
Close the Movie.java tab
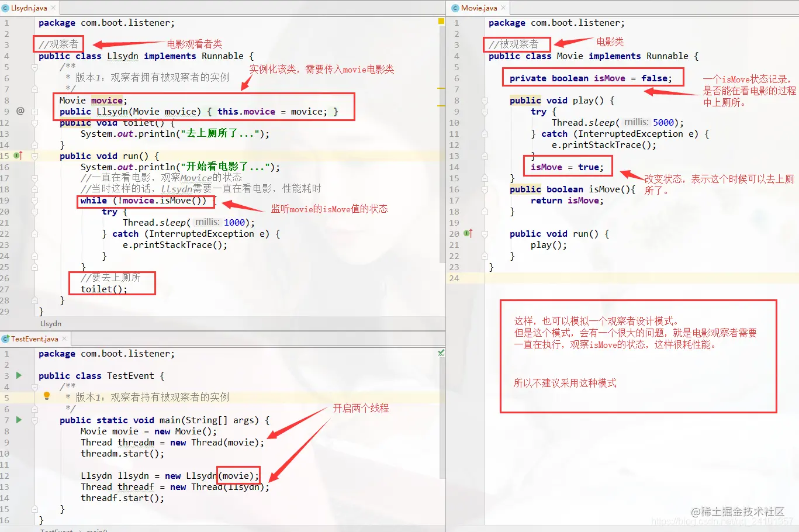point(503,8)
